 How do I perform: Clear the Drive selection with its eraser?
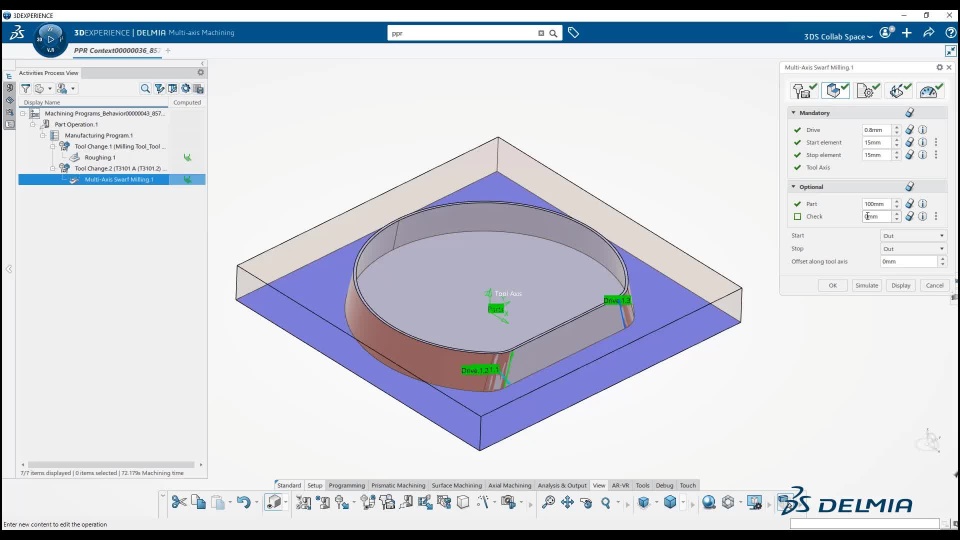coord(909,130)
